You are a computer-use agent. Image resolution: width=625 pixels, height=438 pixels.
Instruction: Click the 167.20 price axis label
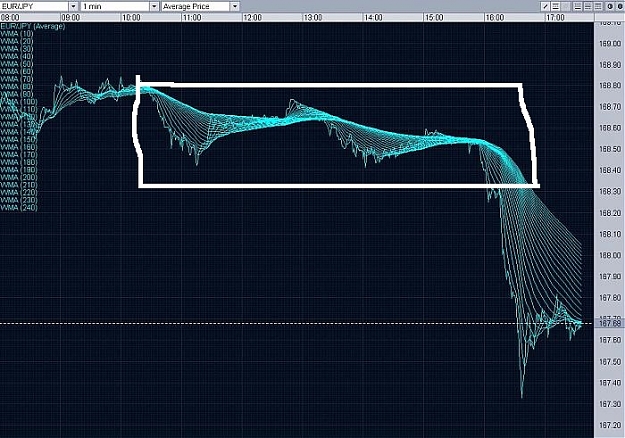[610, 425]
